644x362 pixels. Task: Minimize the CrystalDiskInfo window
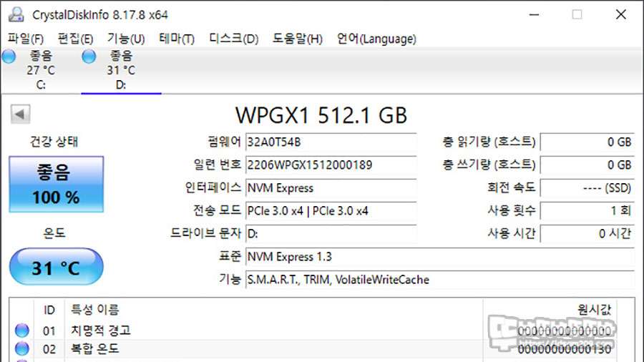point(534,15)
